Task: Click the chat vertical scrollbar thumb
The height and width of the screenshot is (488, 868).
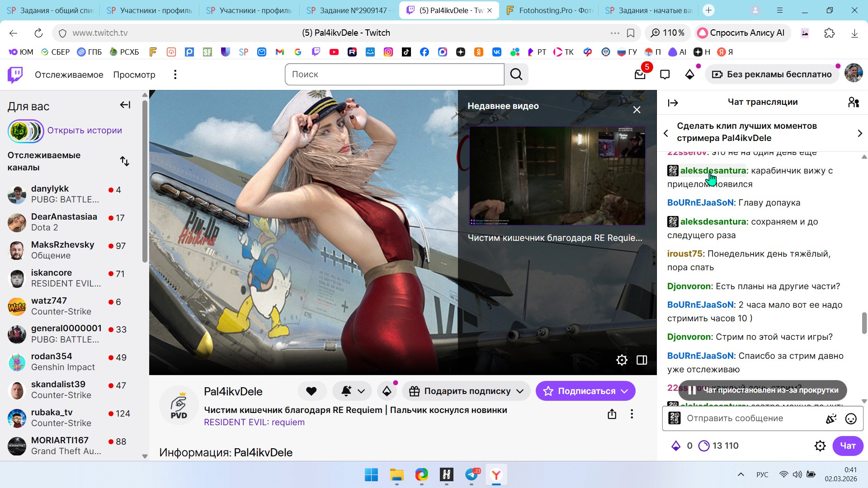Action: point(864,323)
